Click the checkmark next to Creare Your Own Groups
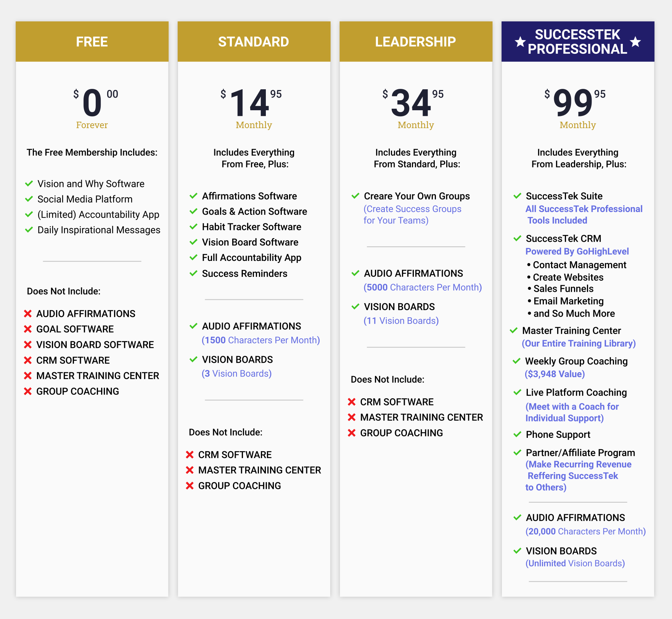 (x=355, y=196)
